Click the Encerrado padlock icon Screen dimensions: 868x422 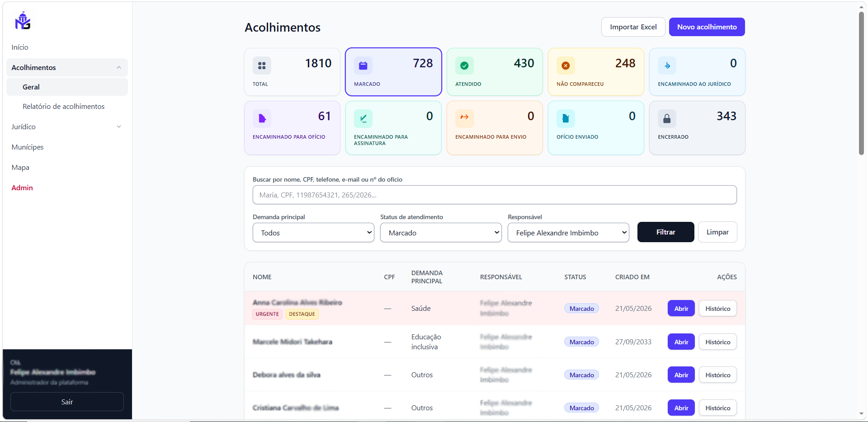667,118
